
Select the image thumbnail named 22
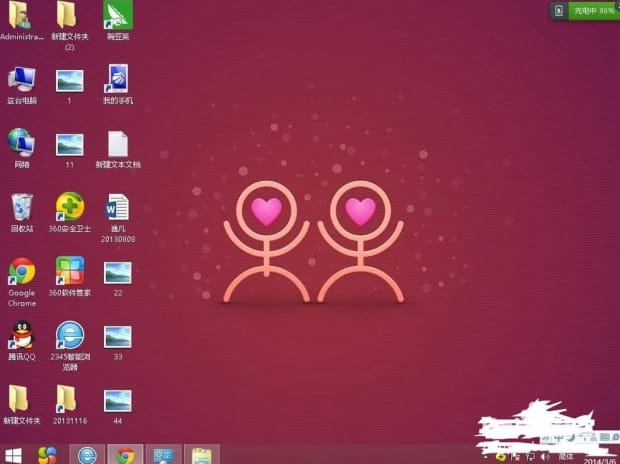pyautogui.click(x=118, y=272)
